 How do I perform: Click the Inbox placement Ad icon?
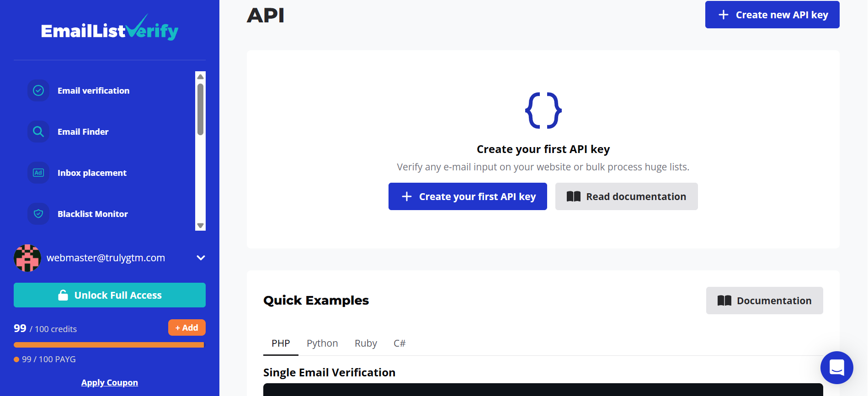point(38,173)
